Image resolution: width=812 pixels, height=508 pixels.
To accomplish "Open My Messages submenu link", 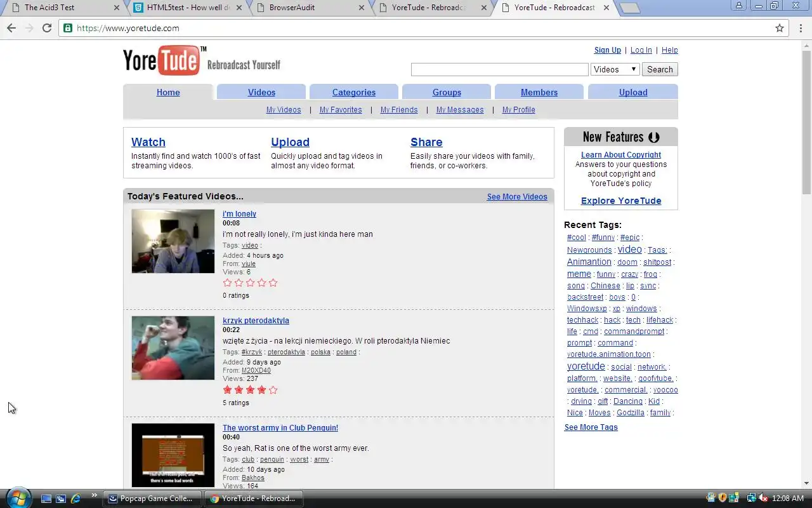I will click(460, 110).
